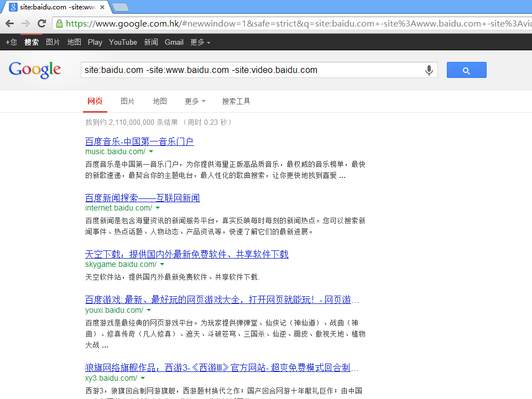
Task: Expand the 更多 menu in black bar
Action: click(200, 42)
